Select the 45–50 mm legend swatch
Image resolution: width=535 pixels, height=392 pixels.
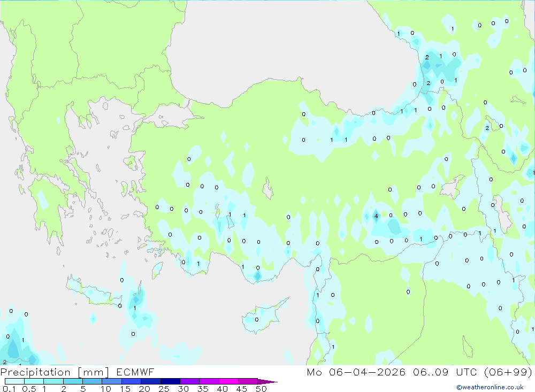(x=248, y=381)
